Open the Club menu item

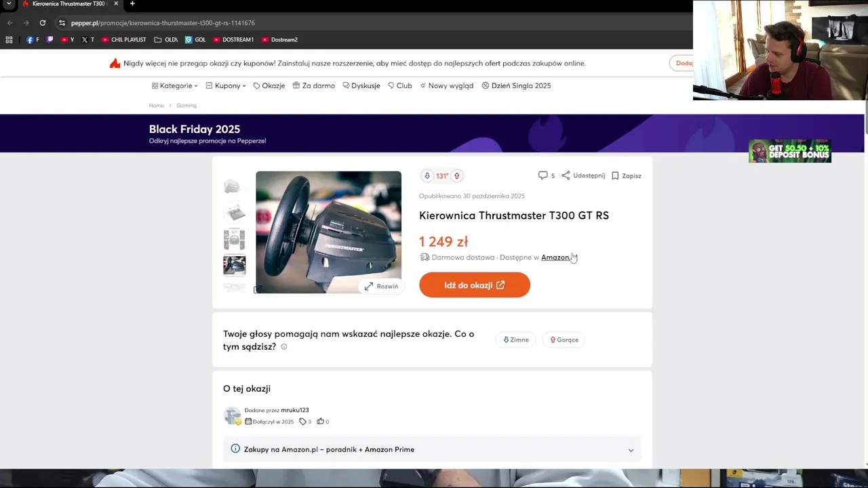tap(400, 86)
